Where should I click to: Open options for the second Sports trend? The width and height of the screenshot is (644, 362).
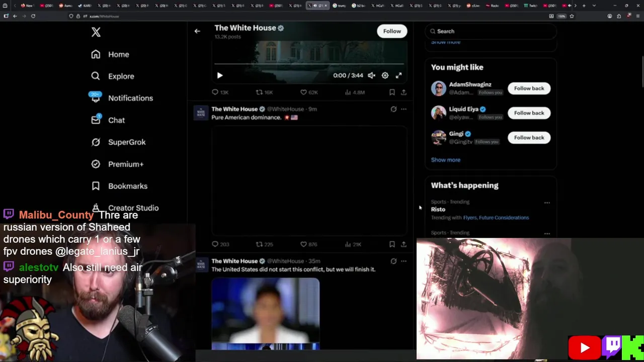coord(547,234)
